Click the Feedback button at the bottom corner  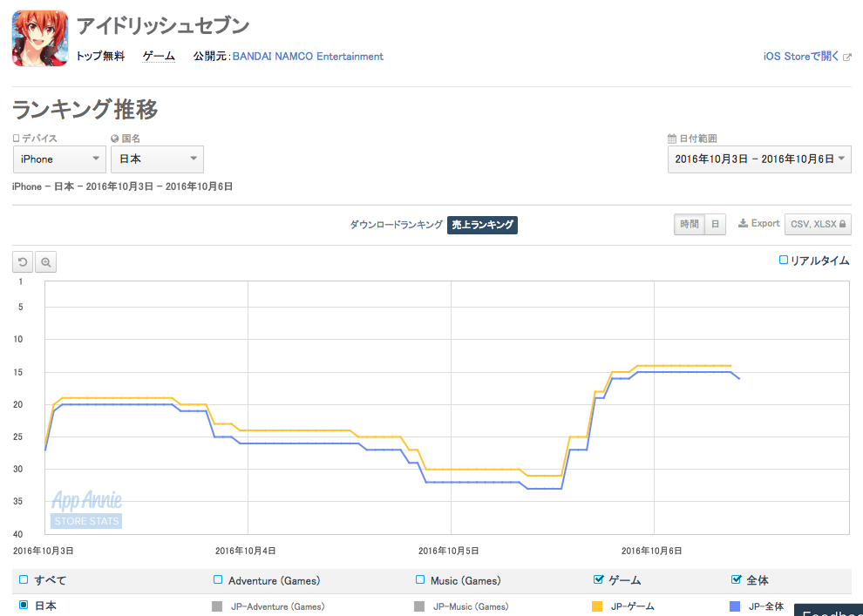pyautogui.click(x=828, y=610)
